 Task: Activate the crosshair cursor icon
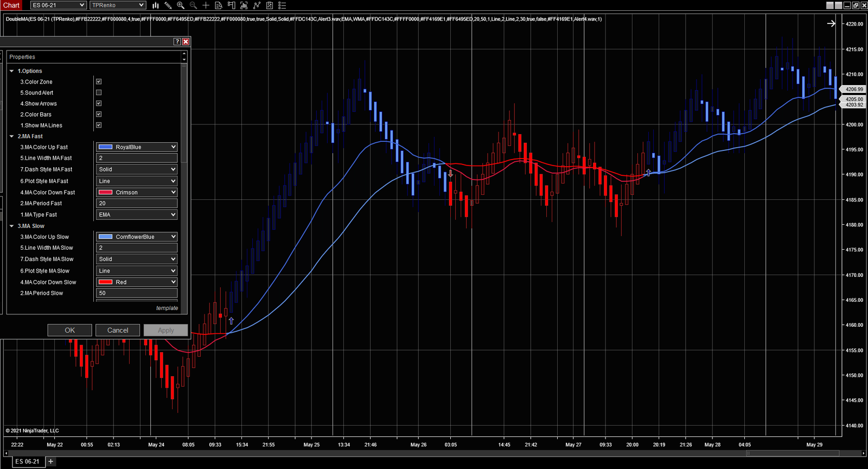coord(206,5)
